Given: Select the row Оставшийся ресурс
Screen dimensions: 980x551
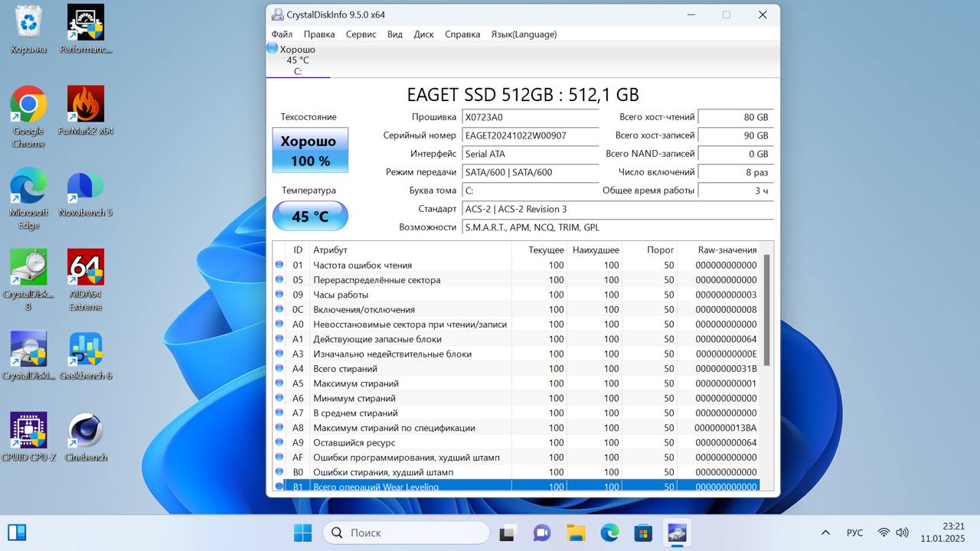Looking at the screenshot, I should pyautogui.click(x=517, y=442).
